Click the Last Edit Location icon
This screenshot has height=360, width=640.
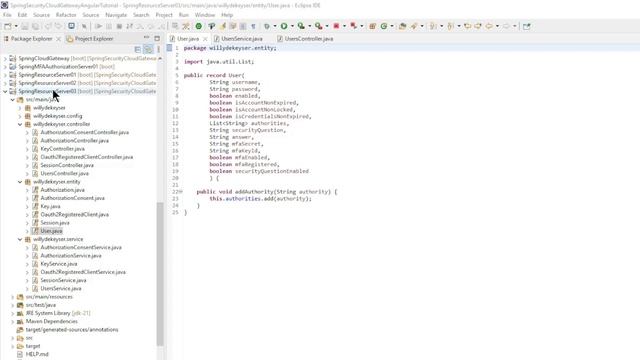coord(468,26)
